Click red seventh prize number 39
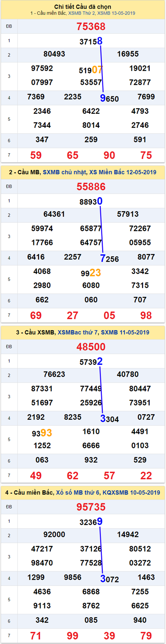Viewport: 166px width, 644px height. click(109, 636)
